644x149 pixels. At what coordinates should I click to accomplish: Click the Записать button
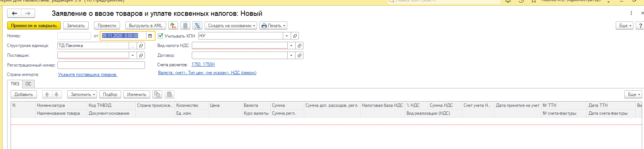point(76,26)
